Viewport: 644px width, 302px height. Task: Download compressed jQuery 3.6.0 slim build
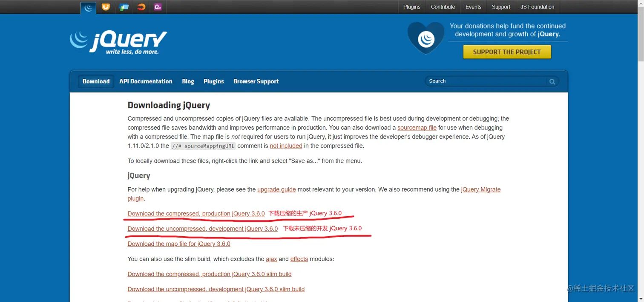point(210,274)
